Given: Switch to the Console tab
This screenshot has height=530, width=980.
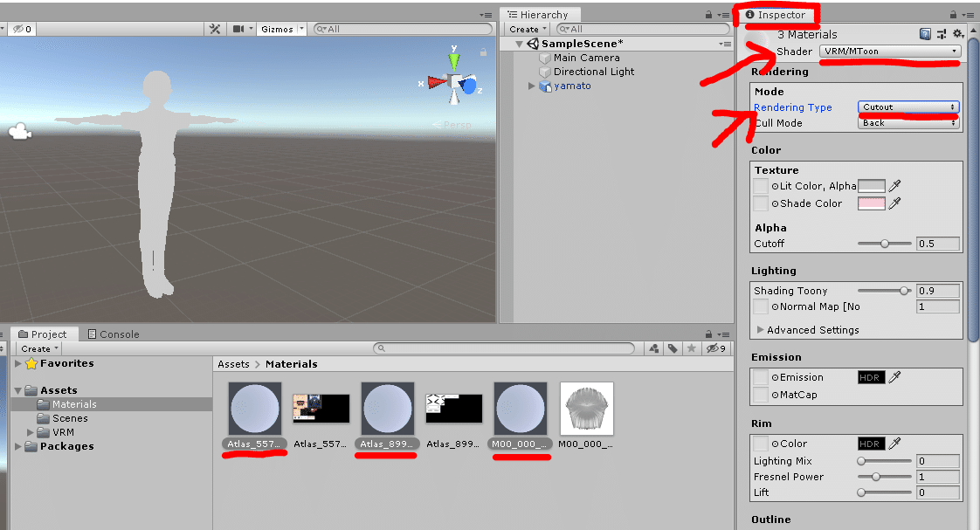Looking at the screenshot, I should click(114, 334).
